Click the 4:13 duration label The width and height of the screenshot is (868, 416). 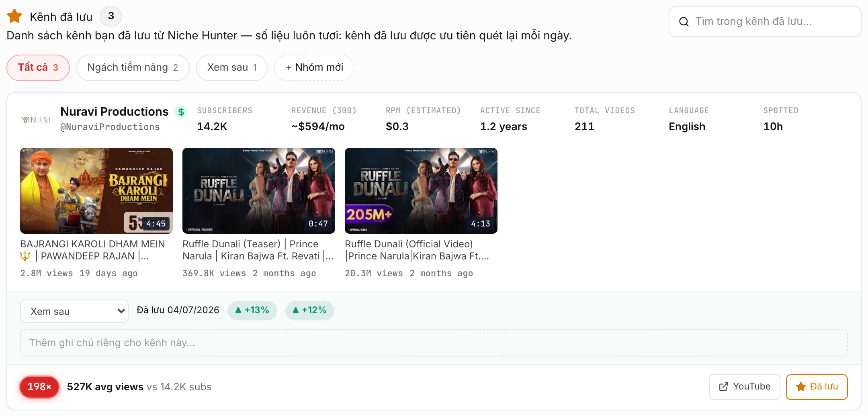coord(481,224)
